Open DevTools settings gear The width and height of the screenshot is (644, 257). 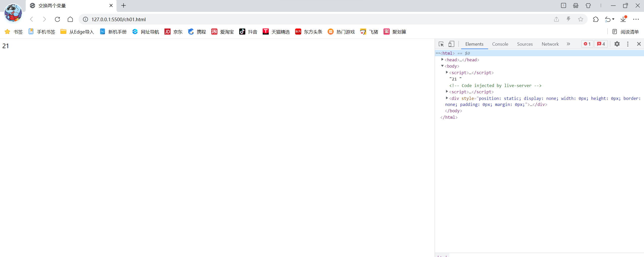pos(617,44)
